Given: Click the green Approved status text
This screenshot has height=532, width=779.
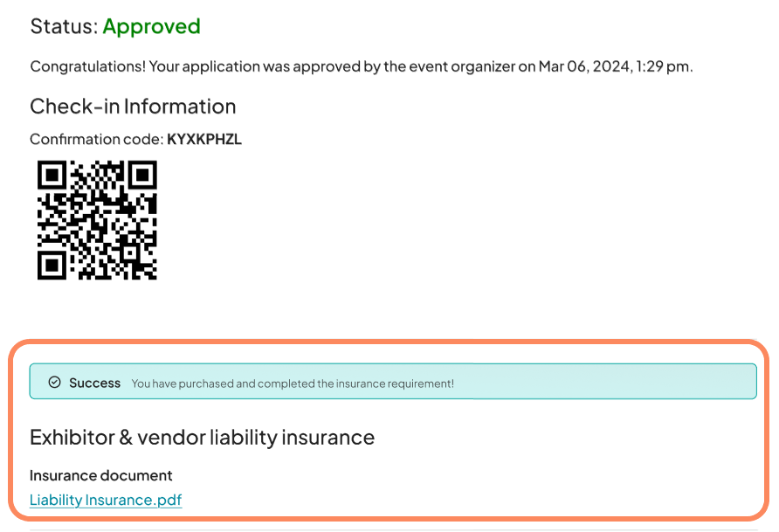Looking at the screenshot, I should tap(152, 26).
